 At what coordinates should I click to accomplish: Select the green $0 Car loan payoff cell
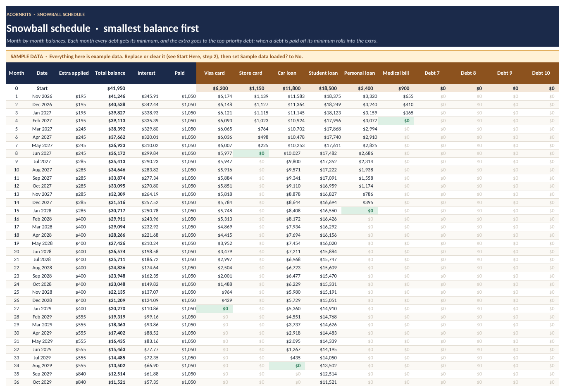(287, 366)
